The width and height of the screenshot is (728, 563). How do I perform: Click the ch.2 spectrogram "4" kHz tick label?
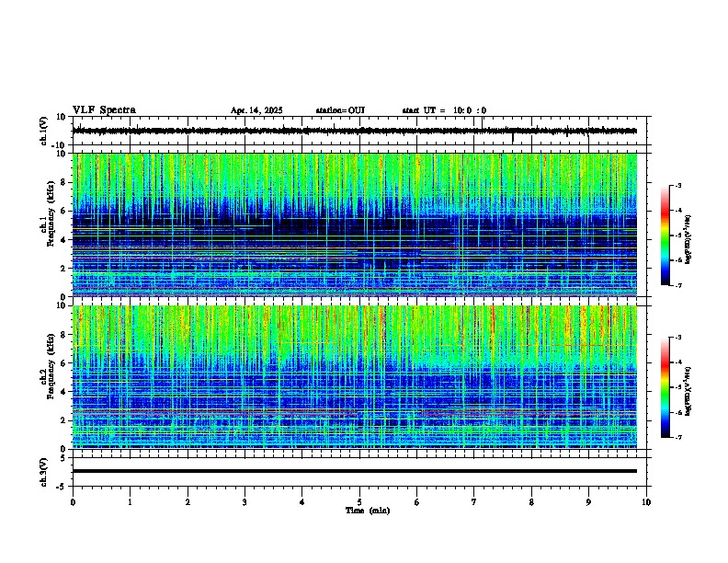(x=63, y=392)
